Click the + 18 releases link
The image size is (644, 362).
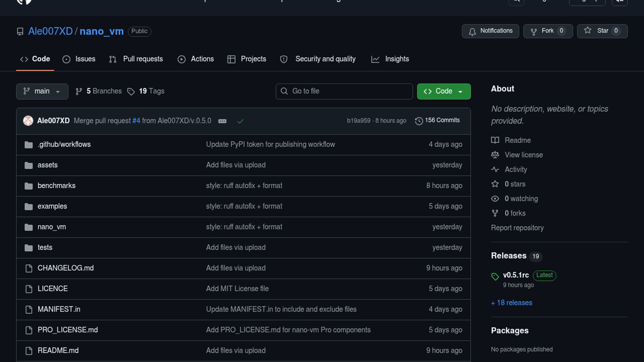coord(512,303)
